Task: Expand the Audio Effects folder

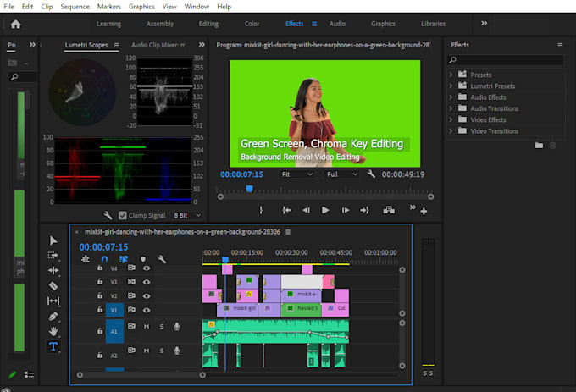Action: point(451,97)
